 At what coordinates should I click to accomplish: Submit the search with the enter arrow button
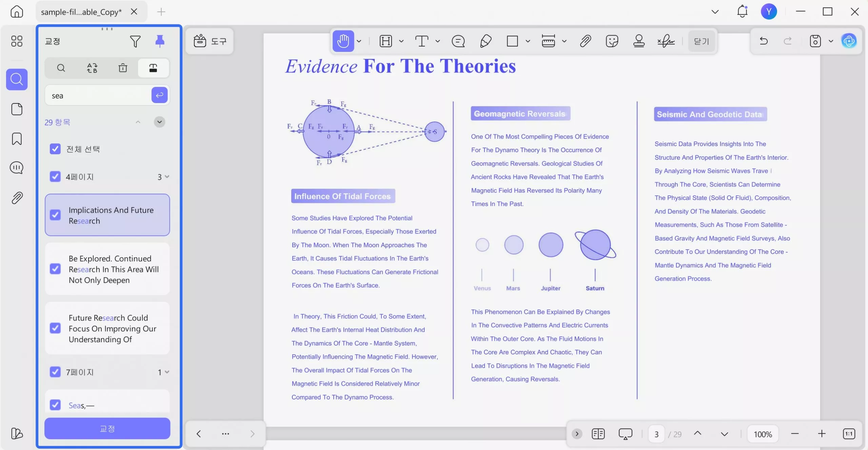[159, 95]
